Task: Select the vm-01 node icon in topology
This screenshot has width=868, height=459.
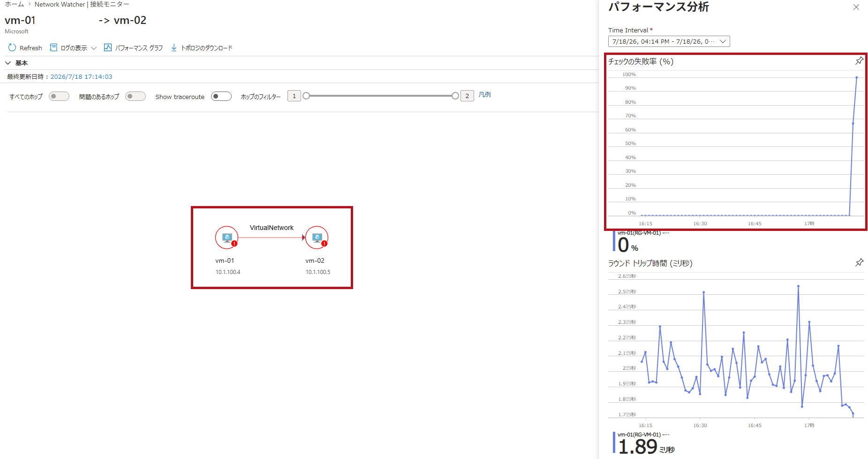Action: (227, 237)
